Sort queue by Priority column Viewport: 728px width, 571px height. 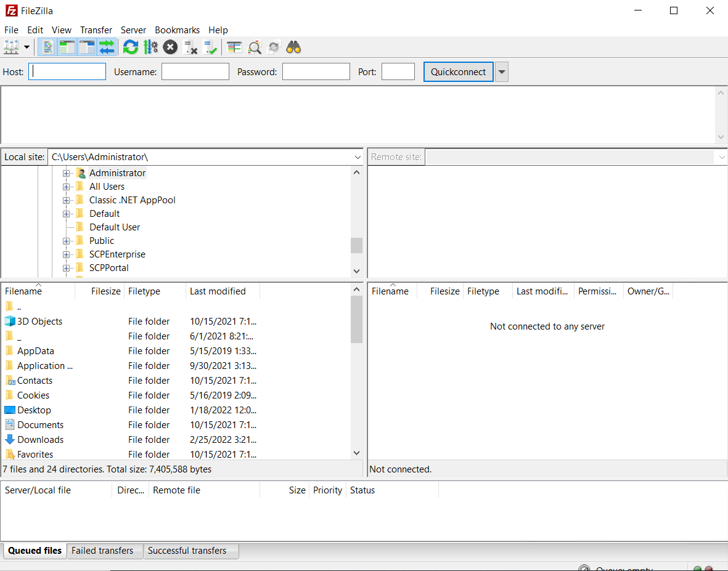(327, 490)
